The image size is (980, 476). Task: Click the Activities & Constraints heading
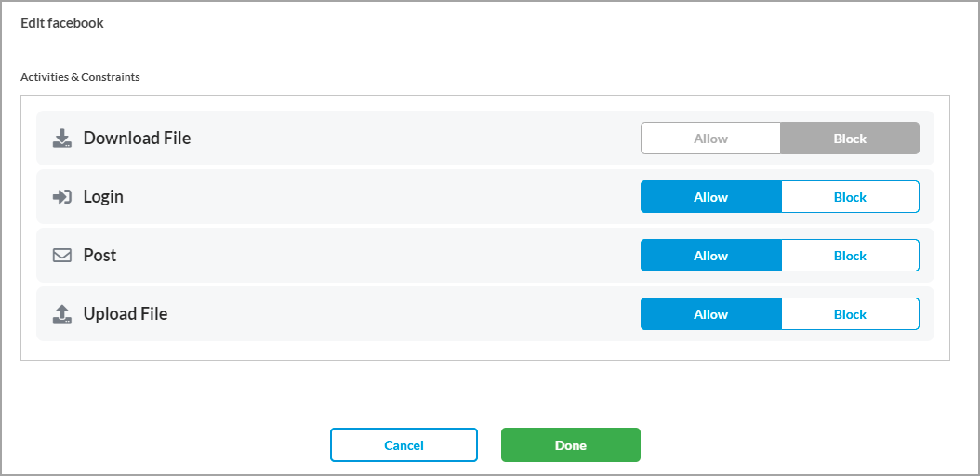[x=80, y=77]
